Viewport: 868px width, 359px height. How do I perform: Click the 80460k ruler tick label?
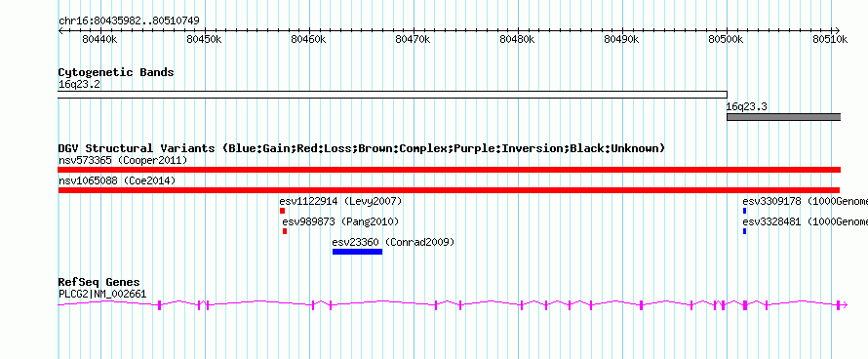click(x=308, y=39)
